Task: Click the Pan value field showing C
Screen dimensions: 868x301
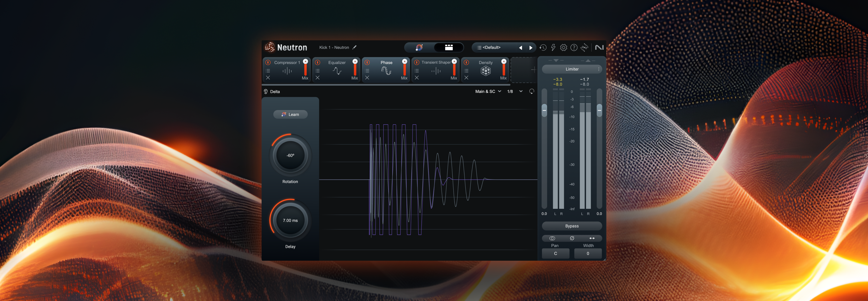Action: (x=555, y=254)
